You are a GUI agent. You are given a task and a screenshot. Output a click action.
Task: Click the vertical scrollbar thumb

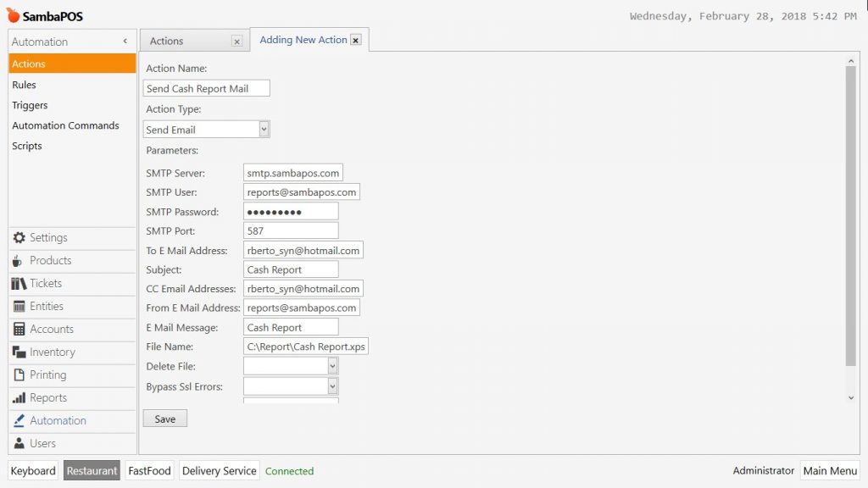click(x=851, y=216)
